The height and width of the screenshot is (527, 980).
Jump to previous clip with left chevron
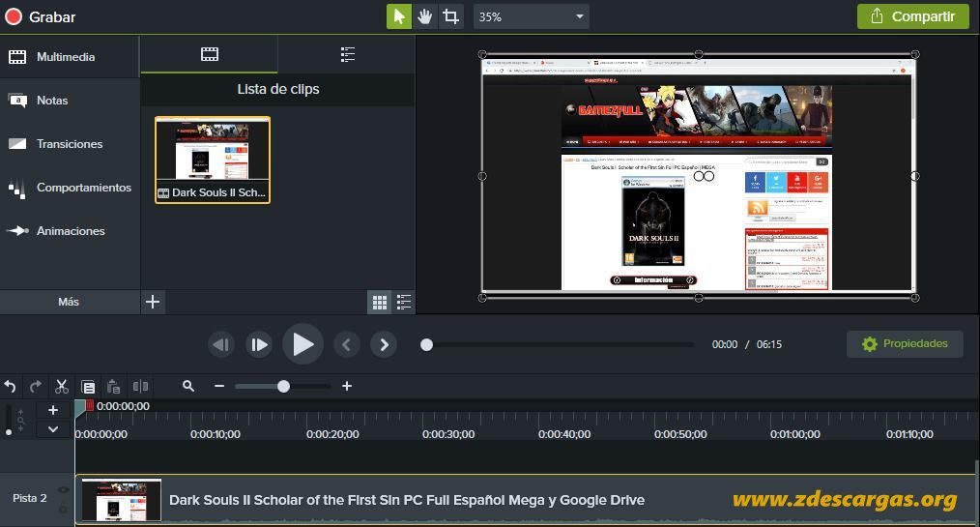[347, 344]
